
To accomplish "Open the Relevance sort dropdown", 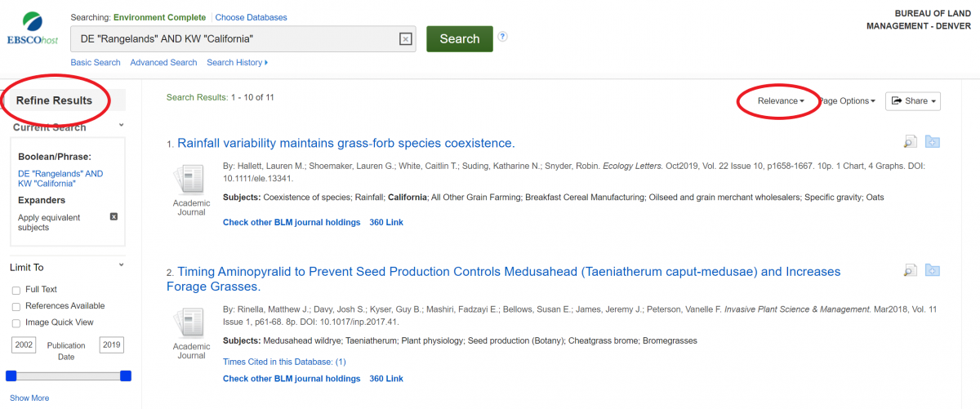I will click(781, 101).
